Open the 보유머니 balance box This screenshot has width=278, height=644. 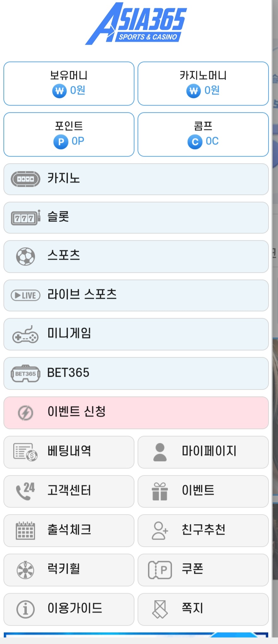pos(69,83)
